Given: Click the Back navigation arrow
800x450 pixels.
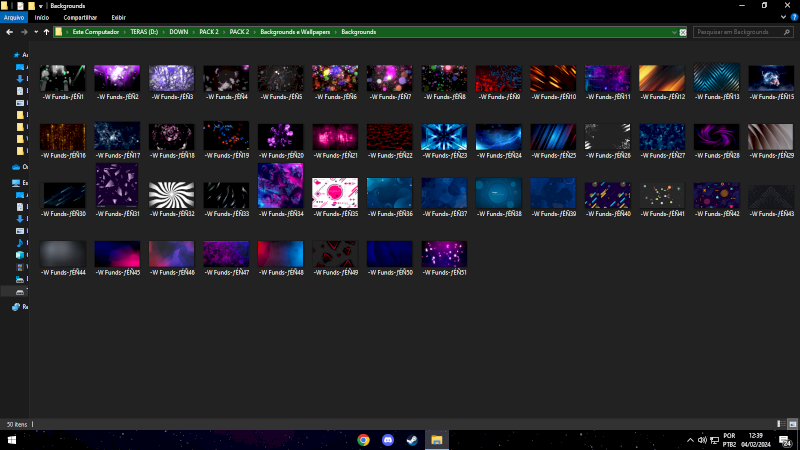Looking at the screenshot, I should point(10,32).
